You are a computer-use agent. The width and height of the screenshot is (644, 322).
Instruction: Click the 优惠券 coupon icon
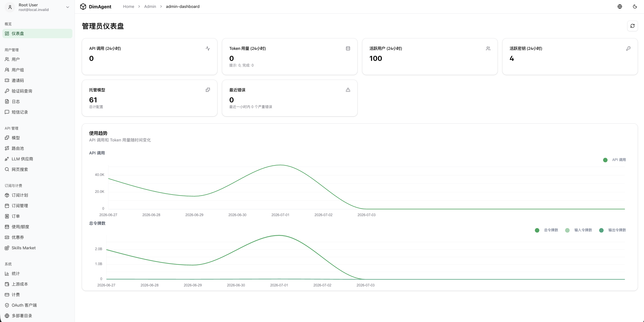coord(7,237)
